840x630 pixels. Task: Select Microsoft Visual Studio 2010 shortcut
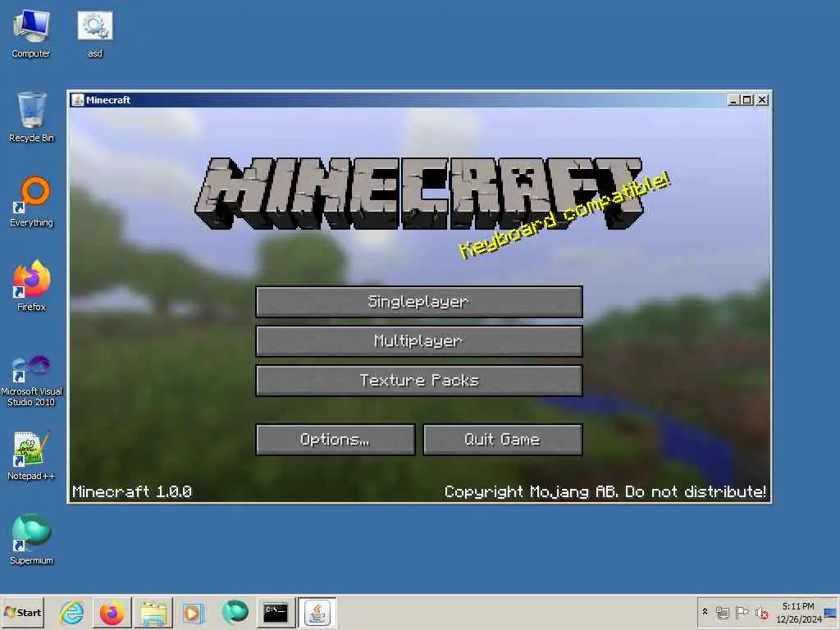click(x=31, y=381)
